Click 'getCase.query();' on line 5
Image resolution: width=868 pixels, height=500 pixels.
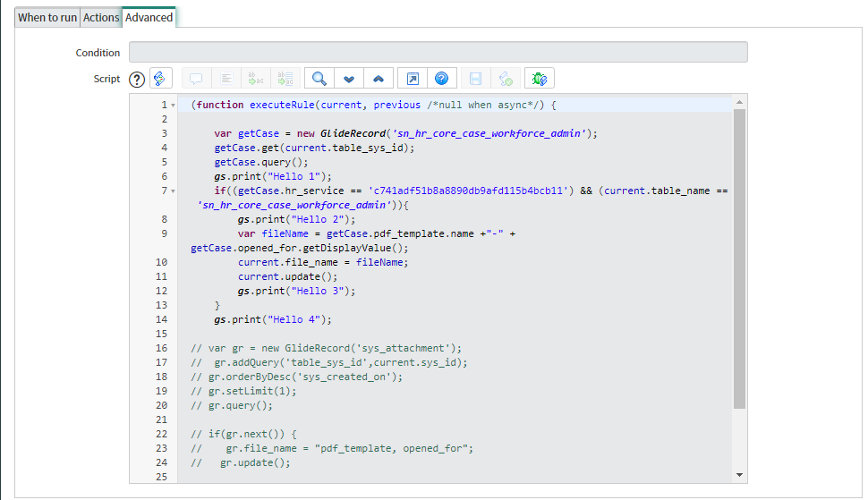click(x=261, y=162)
